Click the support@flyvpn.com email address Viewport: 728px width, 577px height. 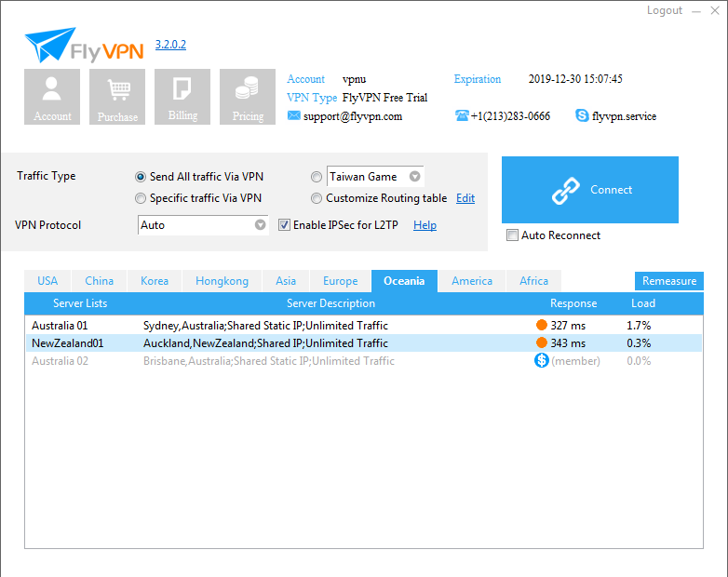click(x=353, y=116)
